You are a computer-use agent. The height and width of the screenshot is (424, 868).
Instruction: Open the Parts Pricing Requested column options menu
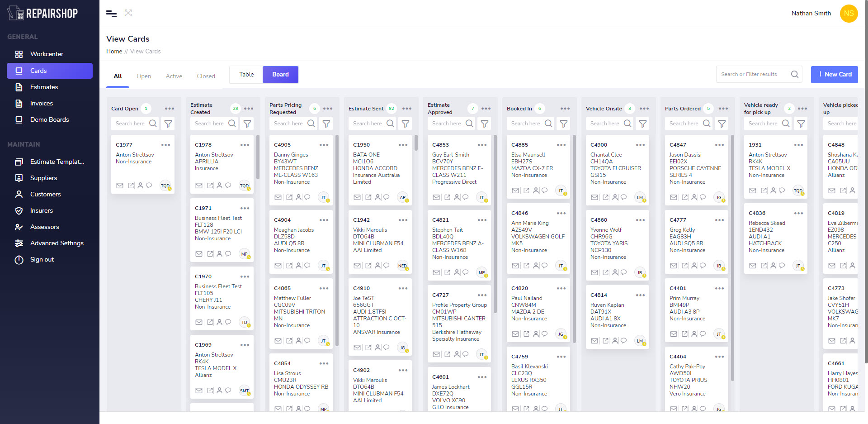(328, 109)
